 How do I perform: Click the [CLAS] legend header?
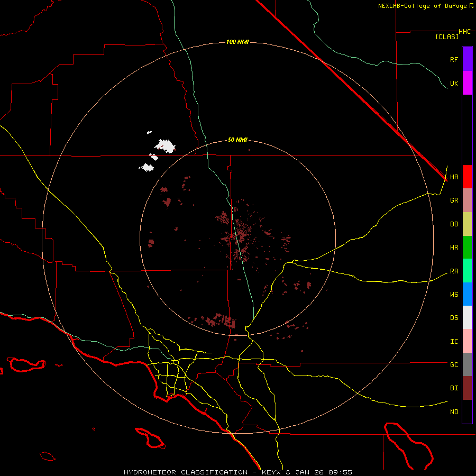tap(446, 37)
